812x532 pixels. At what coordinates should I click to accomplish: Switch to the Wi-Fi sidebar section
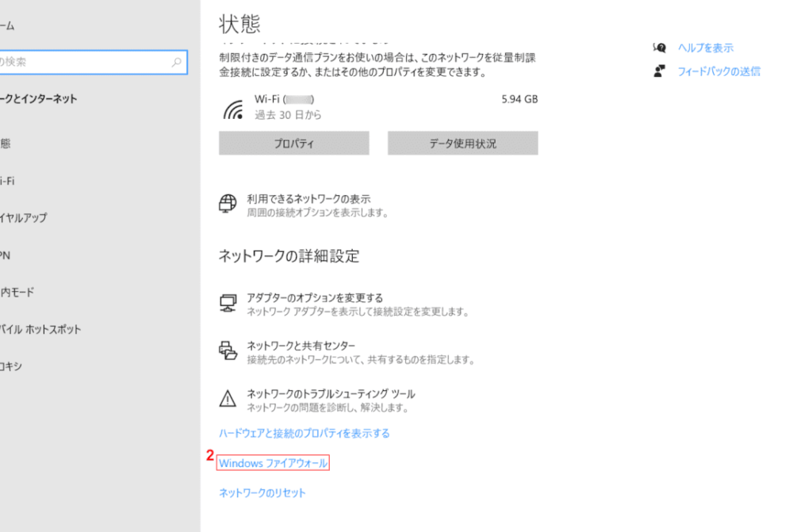(x=8, y=181)
